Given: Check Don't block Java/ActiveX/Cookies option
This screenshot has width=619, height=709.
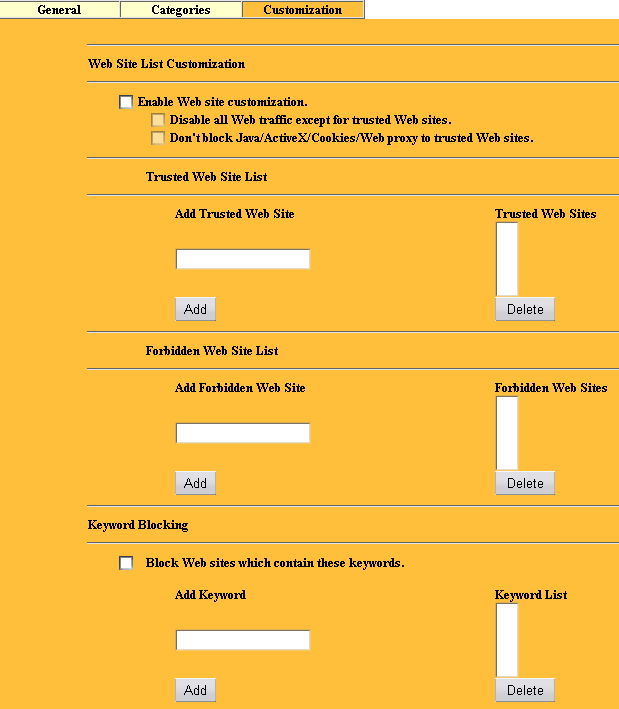Looking at the screenshot, I should click(x=158, y=138).
